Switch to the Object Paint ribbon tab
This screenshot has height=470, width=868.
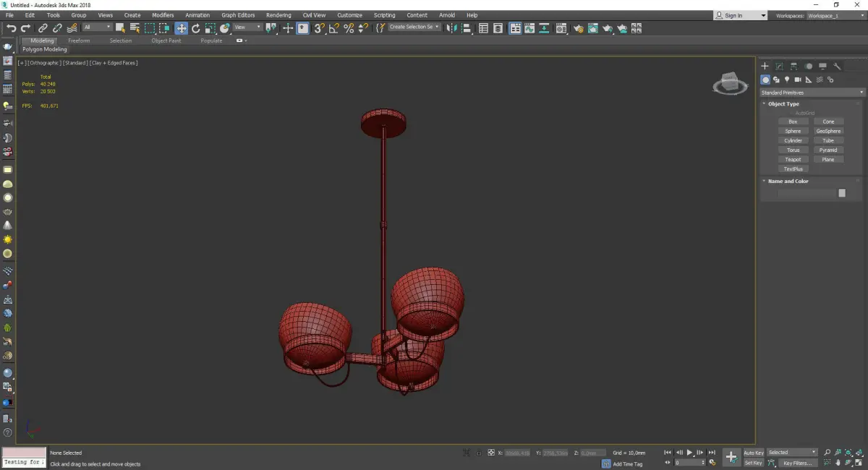coord(166,40)
